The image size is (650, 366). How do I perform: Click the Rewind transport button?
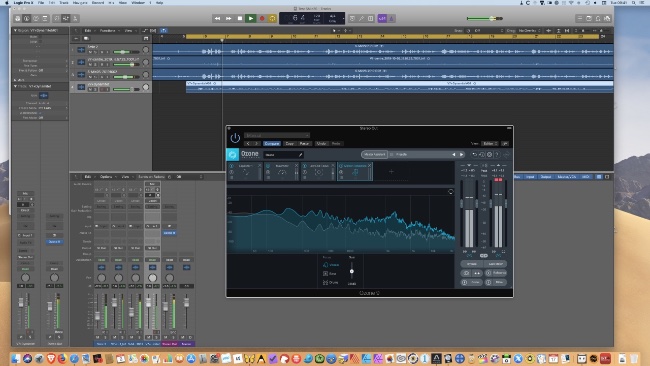click(217, 18)
